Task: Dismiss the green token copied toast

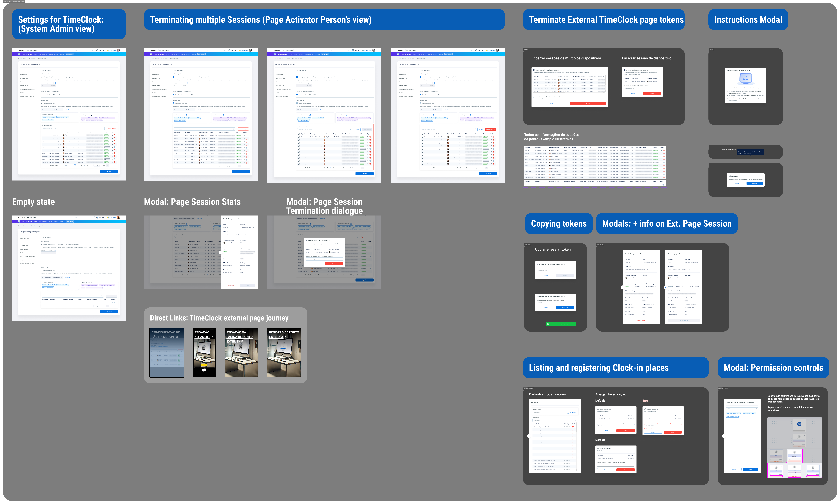Action: [575, 324]
